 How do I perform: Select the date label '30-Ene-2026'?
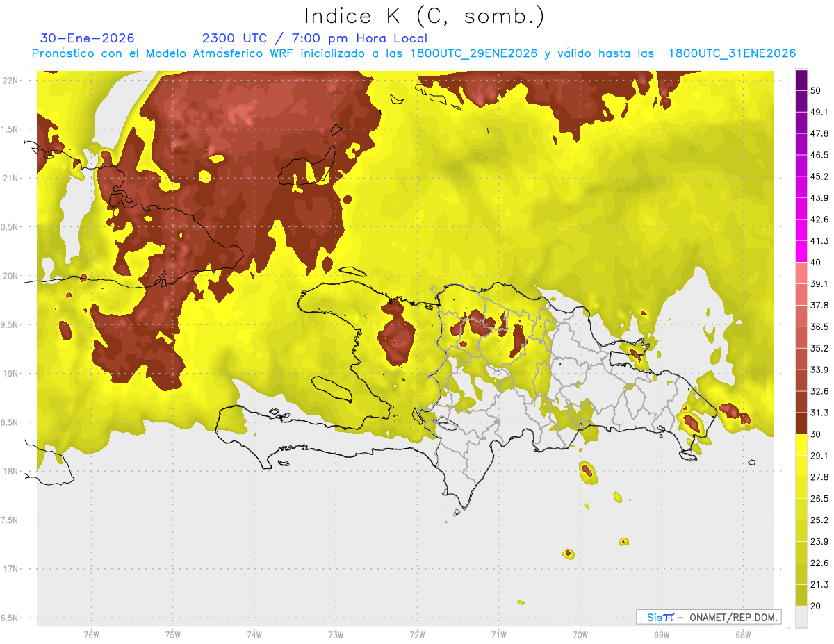coord(88,38)
